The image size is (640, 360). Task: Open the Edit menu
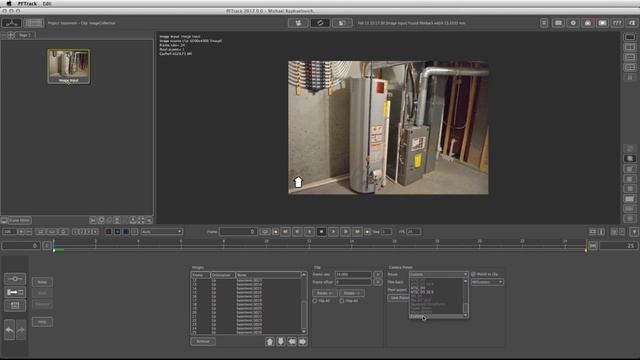[47, 3]
